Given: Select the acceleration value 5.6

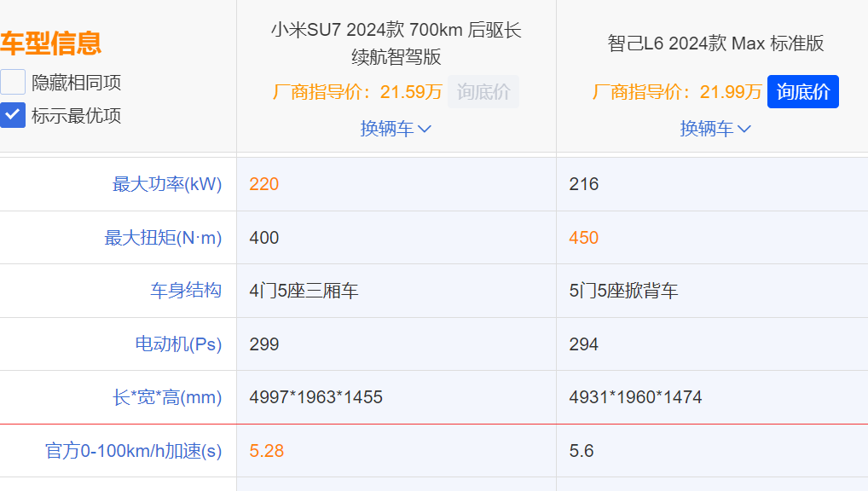Looking at the screenshot, I should 582,451.
